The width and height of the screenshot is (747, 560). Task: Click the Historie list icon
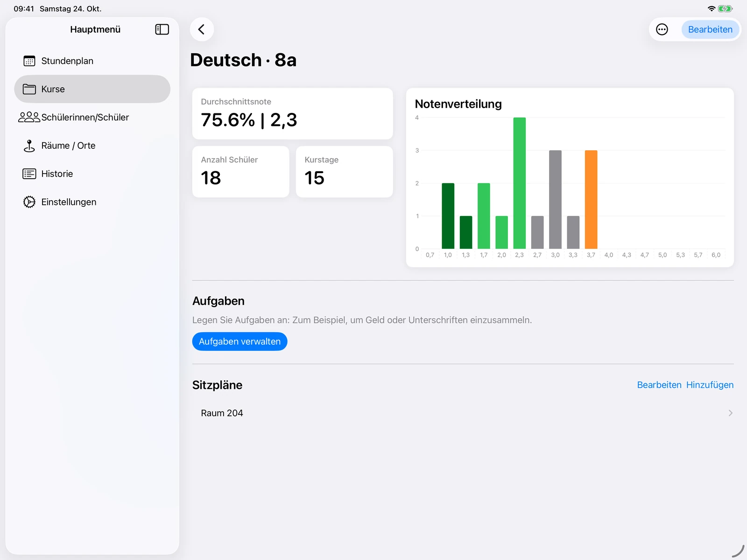click(29, 174)
